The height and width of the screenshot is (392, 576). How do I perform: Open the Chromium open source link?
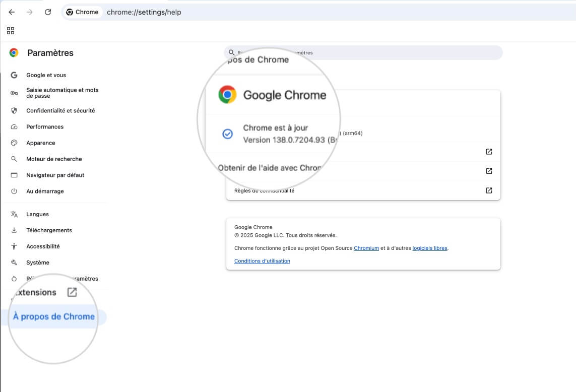(366, 248)
